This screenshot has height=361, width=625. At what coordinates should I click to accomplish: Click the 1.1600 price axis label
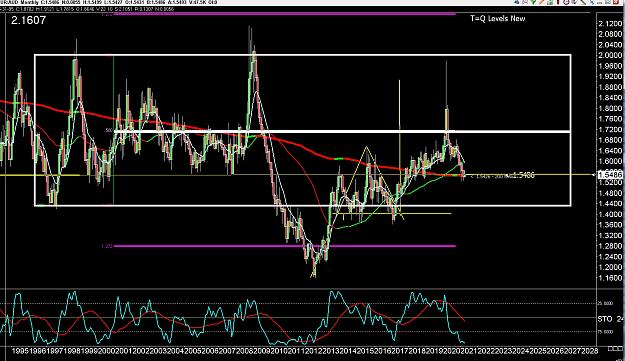610,278
